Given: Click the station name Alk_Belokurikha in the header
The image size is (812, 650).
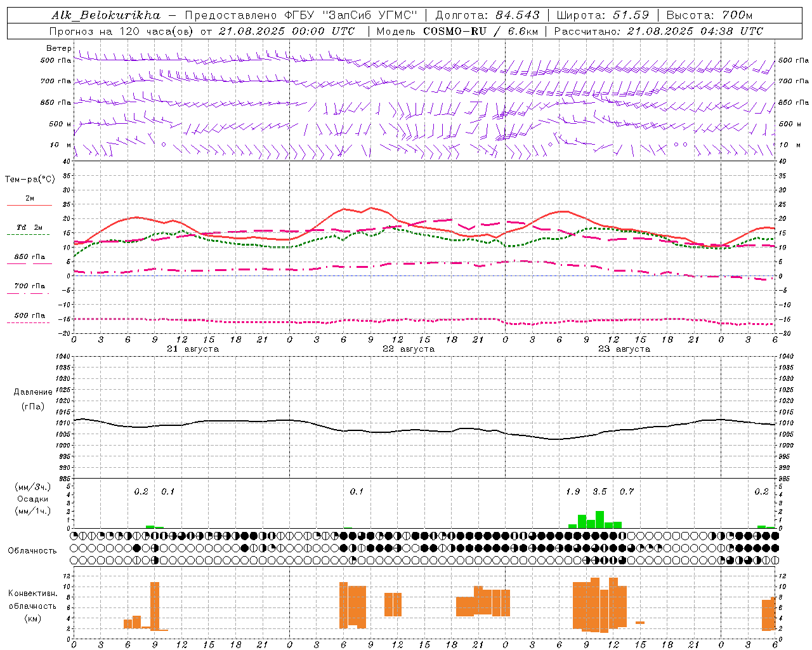Looking at the screenshot, I should point(105,15).
